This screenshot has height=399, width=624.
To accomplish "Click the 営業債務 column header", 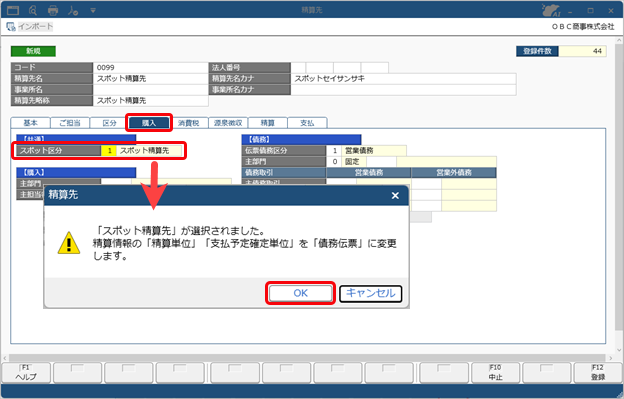I will tap(369, 173).
